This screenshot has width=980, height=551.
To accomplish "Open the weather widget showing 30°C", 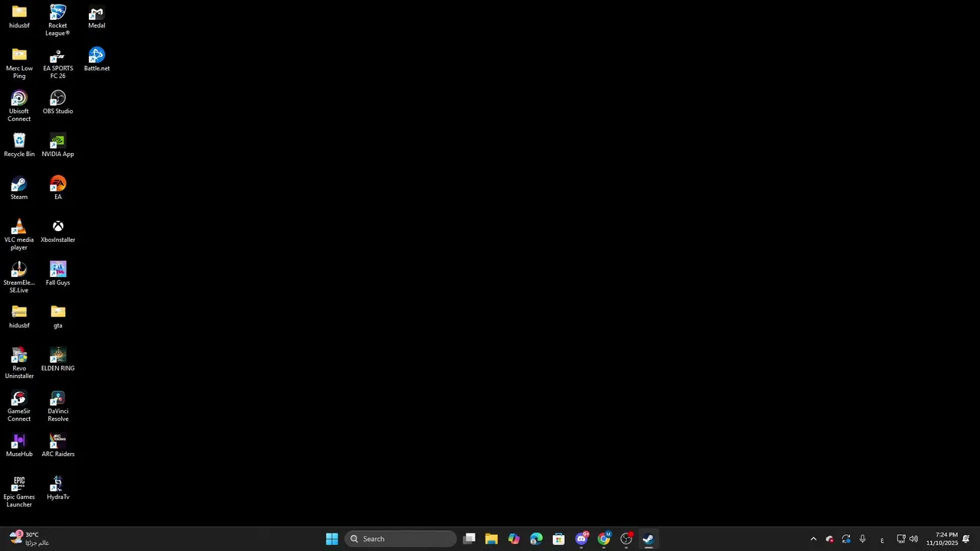I will tap(29, 539).
